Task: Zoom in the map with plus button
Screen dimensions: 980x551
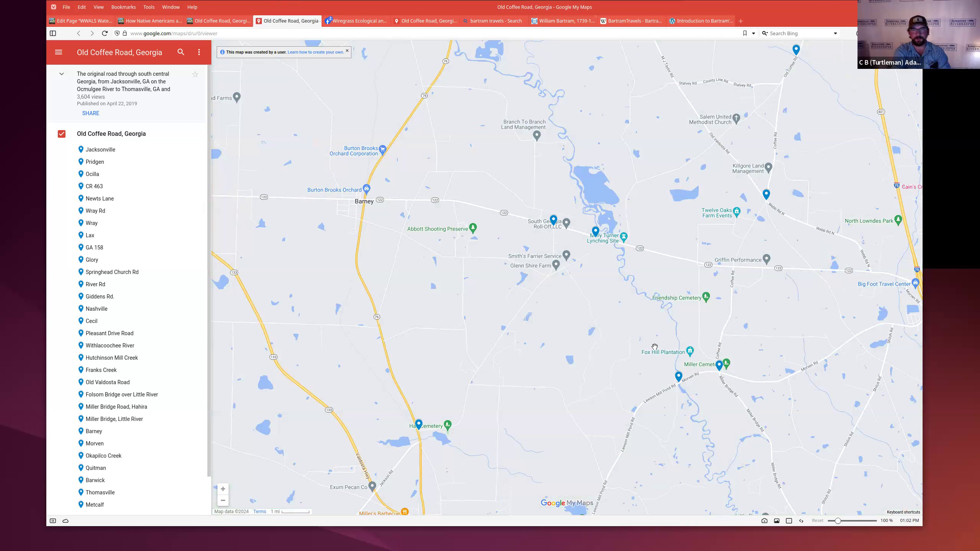Action: click(x=223, y=489)
